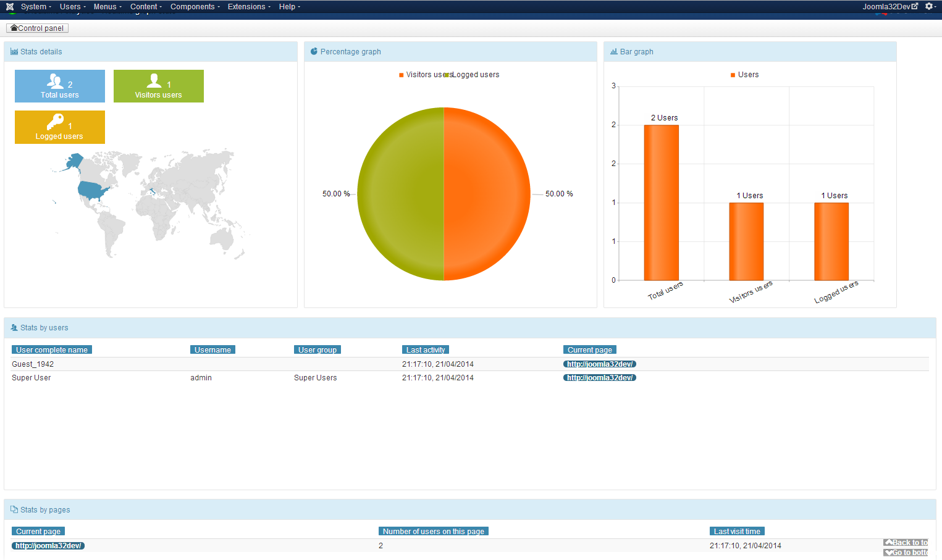
Task: Open the Help menu
Action: coord(290,7)
